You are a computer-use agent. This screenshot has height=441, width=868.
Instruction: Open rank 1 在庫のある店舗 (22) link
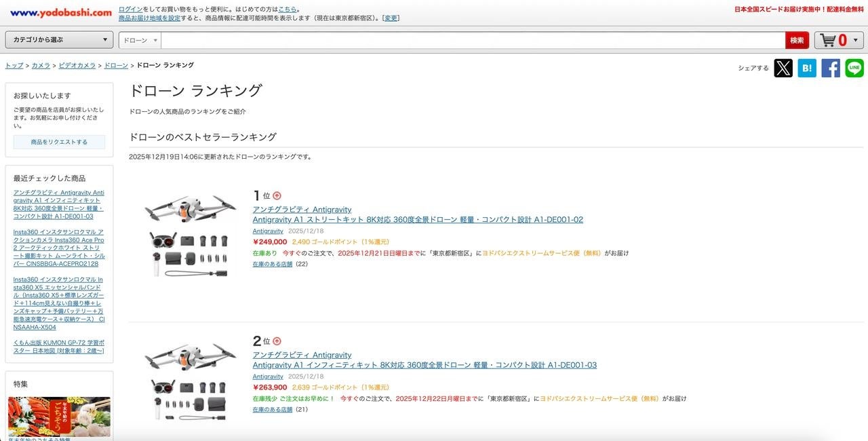pos(273,264)
